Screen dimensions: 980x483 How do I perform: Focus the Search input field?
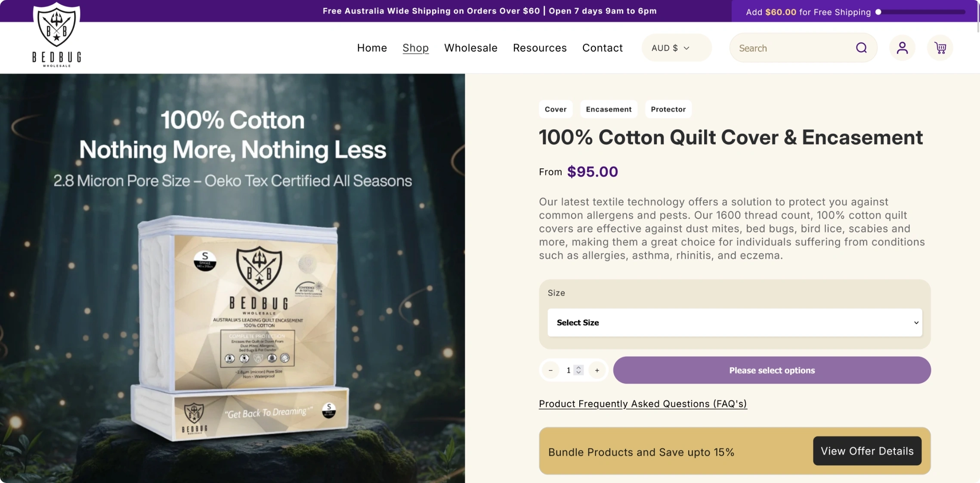pyautogui.click(x=793, y=48)
